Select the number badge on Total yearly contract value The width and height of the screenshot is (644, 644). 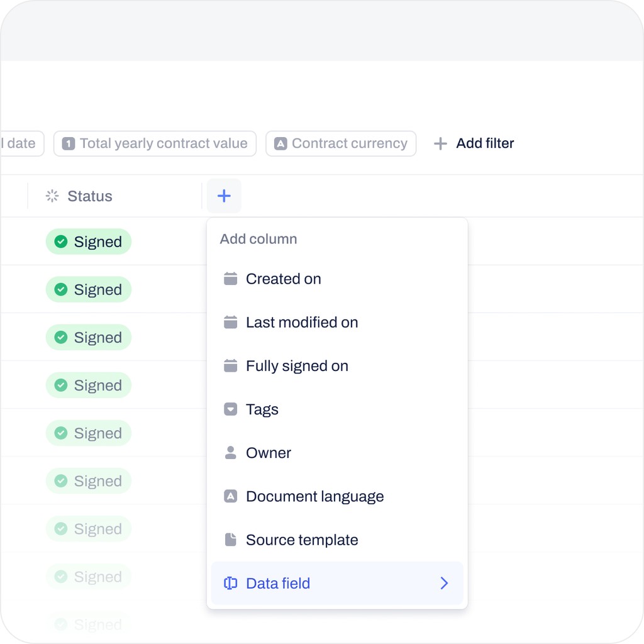pyautogui.click(x=68, y=143)
